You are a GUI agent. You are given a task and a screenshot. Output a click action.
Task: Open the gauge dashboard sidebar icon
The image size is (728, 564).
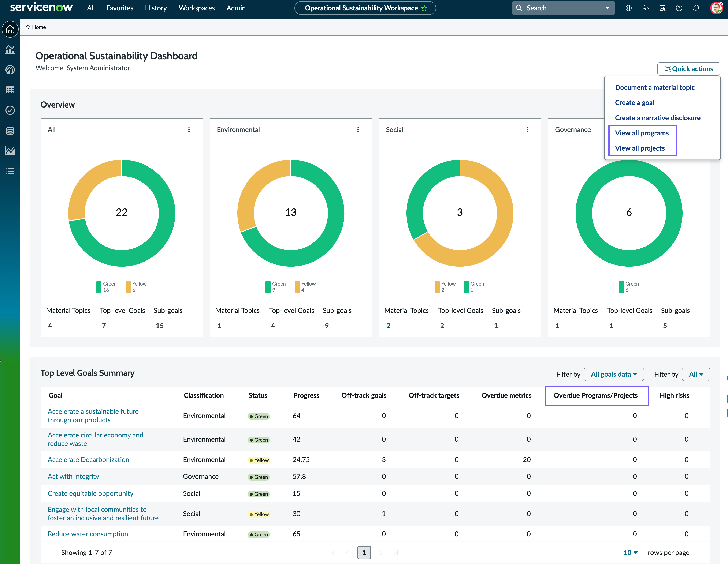point(10,70)
